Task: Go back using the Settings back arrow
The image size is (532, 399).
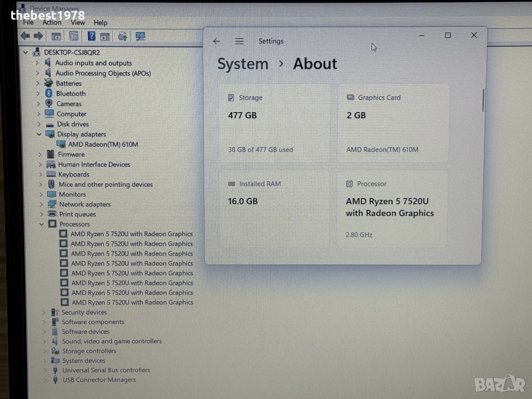Action: tap(217, 42)
